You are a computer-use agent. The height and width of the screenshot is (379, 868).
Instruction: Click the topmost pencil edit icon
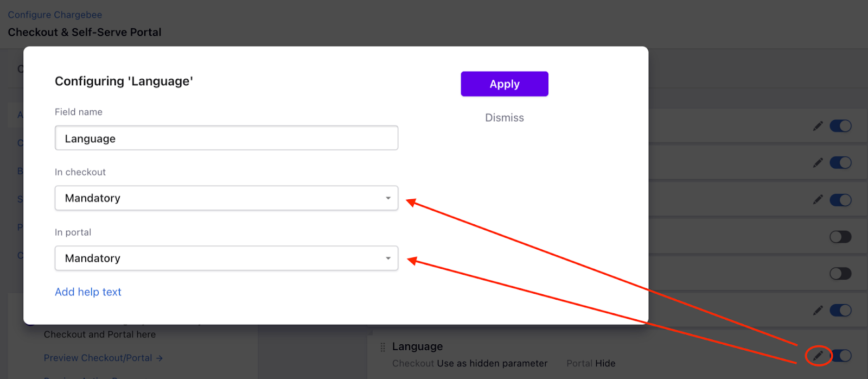click(x=818, y=126)
